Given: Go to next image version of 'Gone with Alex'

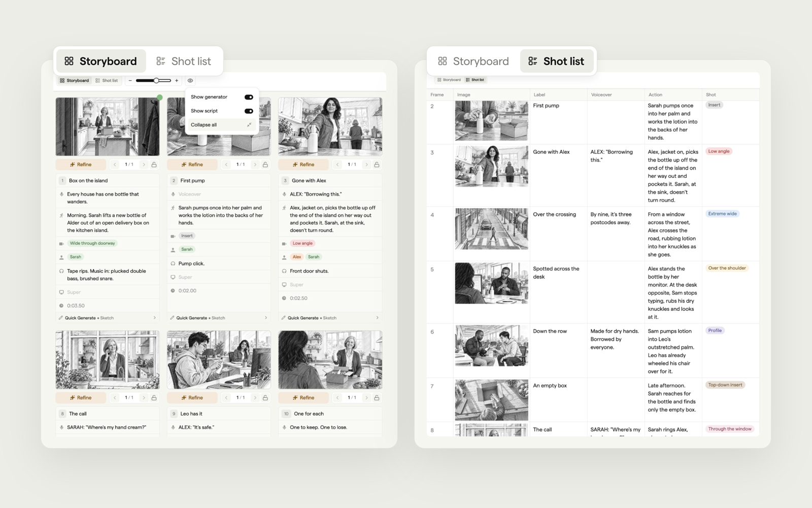Looking at the screenshot, I should 366,165.
